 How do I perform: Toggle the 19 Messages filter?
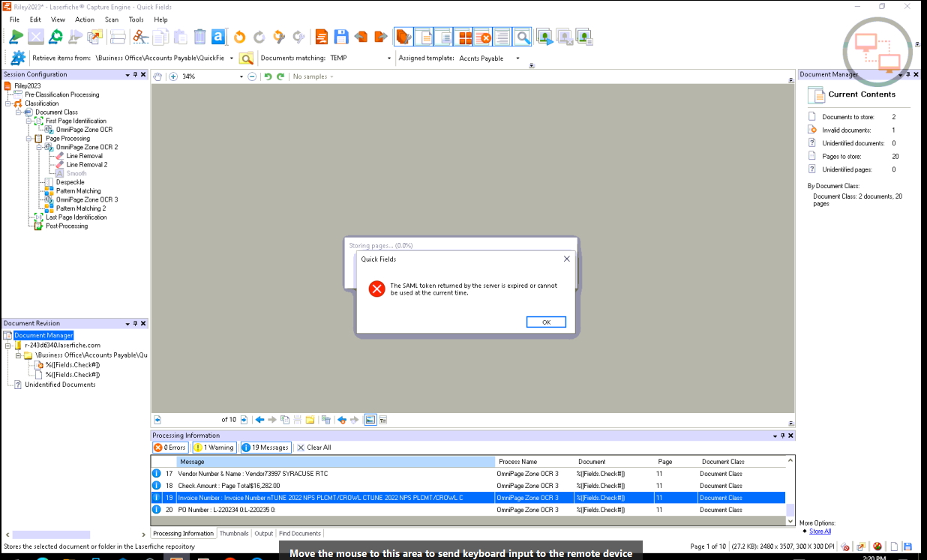265,448
